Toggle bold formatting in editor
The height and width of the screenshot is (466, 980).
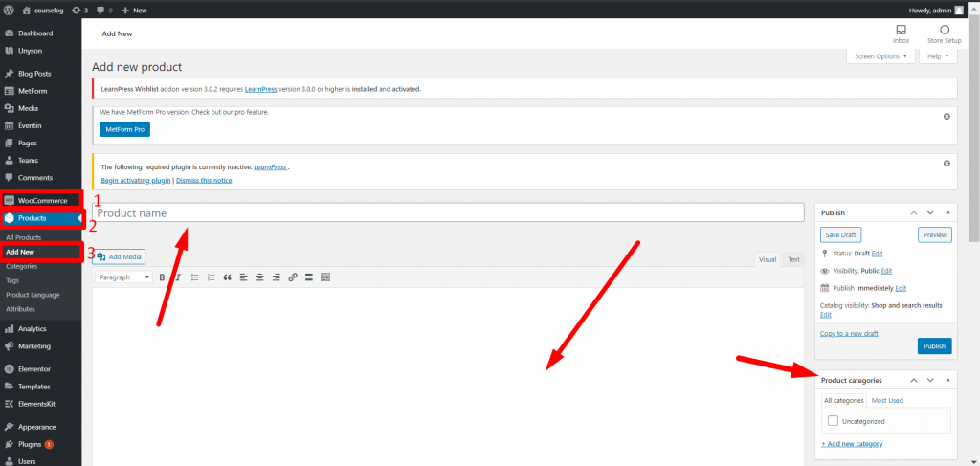[162, 277]
